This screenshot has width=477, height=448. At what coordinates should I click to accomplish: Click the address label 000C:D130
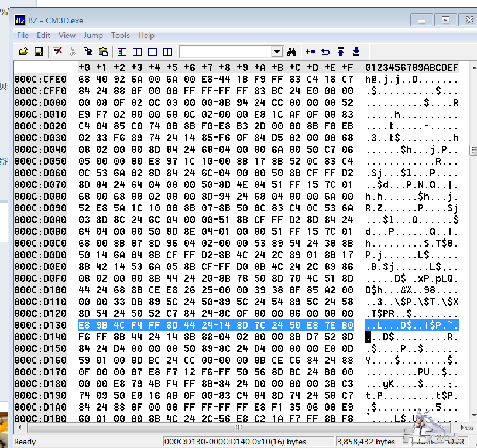point(40,325)
